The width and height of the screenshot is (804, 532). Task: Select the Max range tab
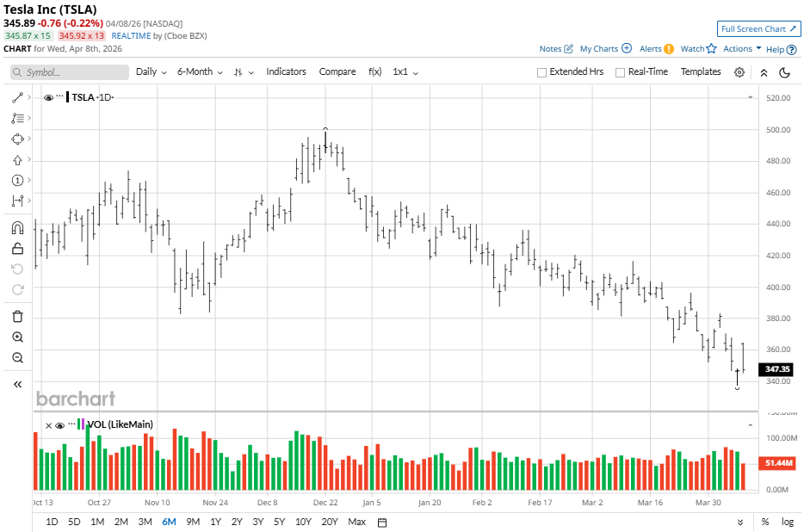click(x=357, y=522)
